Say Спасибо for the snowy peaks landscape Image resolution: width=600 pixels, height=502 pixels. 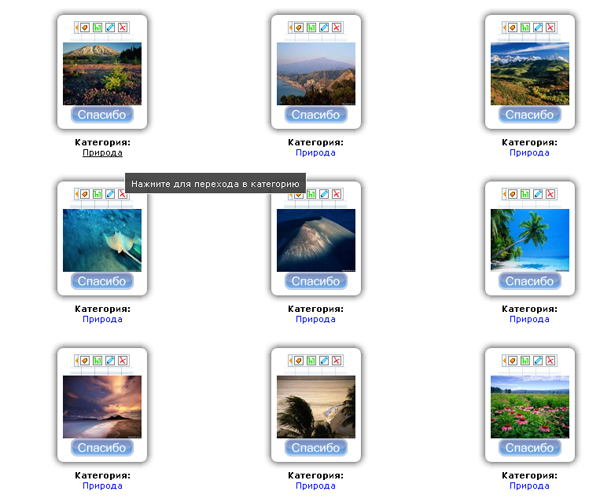(x=530, y=114)
